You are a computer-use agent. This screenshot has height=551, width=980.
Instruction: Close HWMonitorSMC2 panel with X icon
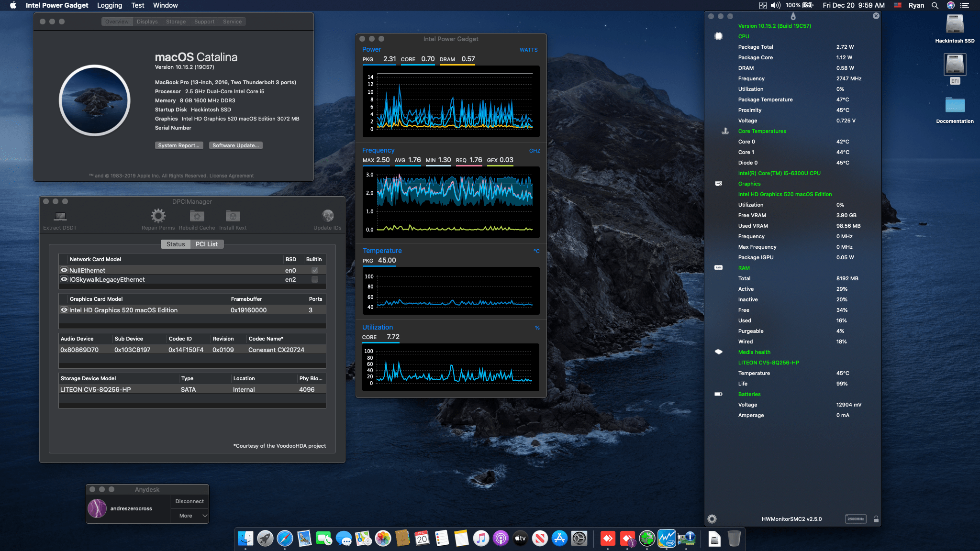point(876,16)
